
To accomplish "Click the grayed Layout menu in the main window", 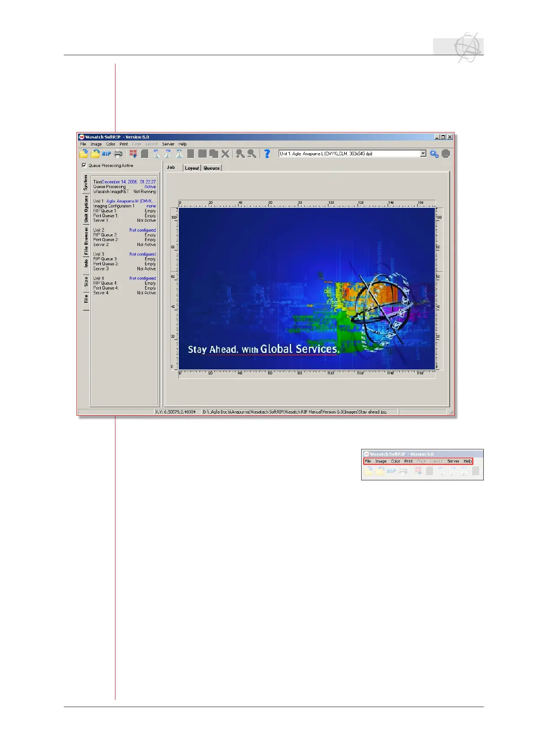I will coord(151,144).
